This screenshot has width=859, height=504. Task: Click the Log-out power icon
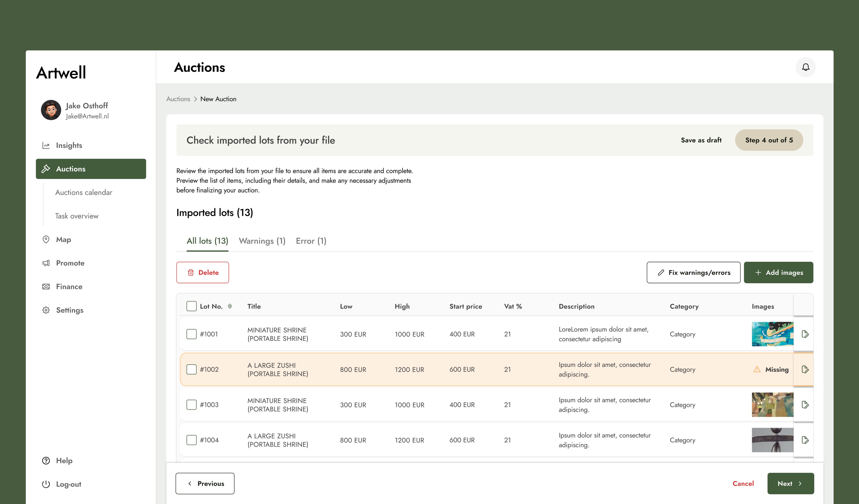(x=46, y=484)
